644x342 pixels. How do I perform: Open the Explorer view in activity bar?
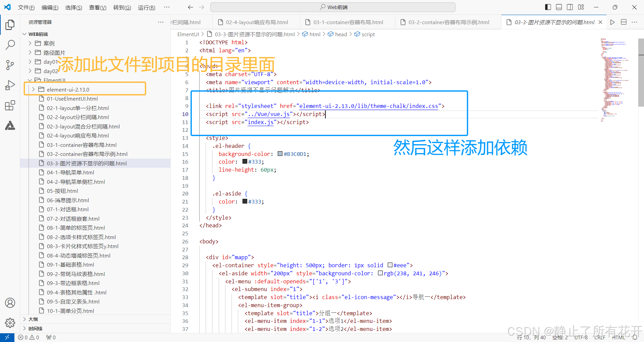click(10, 24)
